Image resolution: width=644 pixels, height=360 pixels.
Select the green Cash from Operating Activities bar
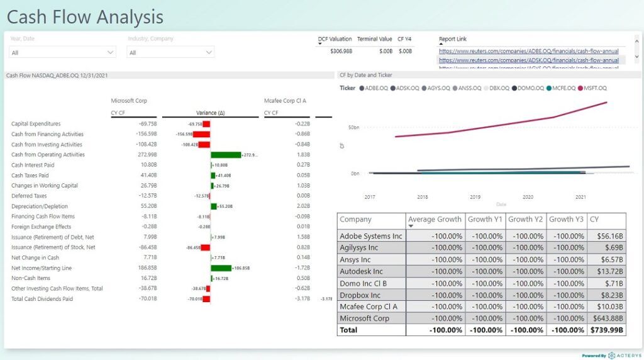pyautogui.click(x=225, y=155)
